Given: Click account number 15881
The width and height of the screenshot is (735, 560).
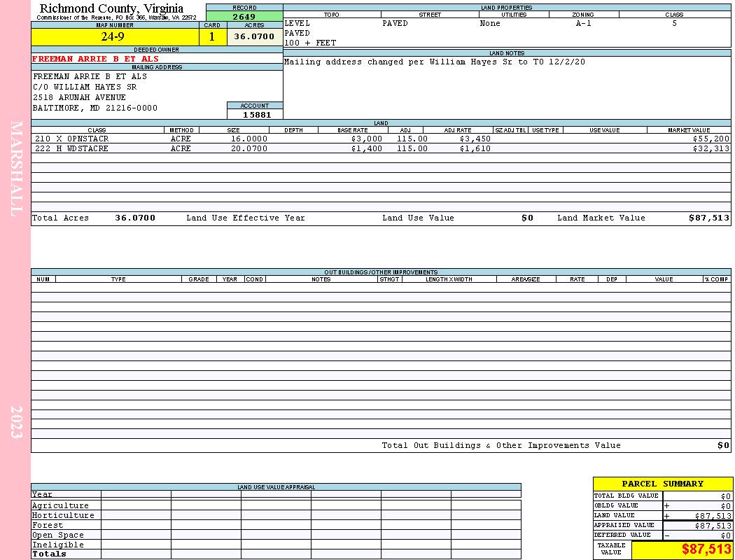Looking at the screenshot, I should tap(256, 115).
